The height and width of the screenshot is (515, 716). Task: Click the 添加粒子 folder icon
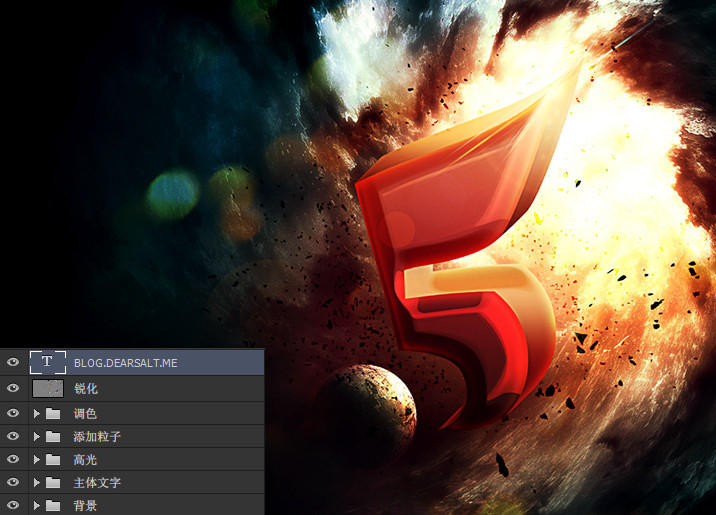[x=53, y=436]
